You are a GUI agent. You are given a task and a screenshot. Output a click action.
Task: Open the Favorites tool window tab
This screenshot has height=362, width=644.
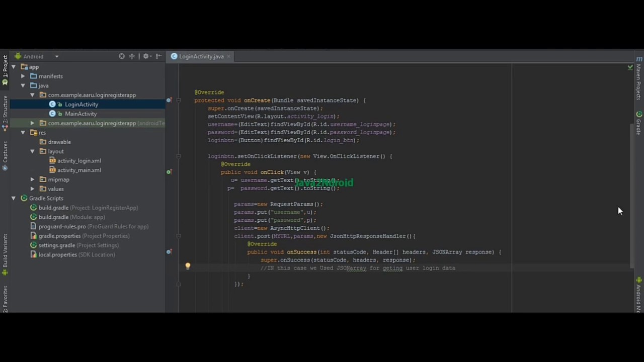[5, 299]
